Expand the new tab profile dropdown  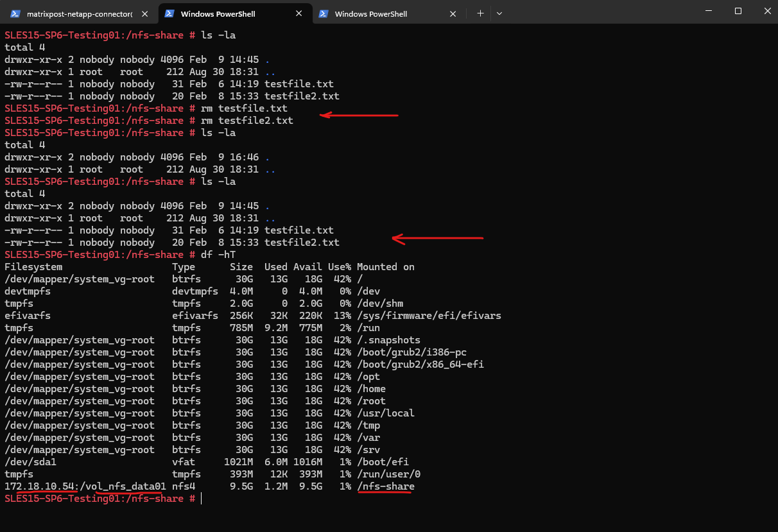tap(499, 13)
